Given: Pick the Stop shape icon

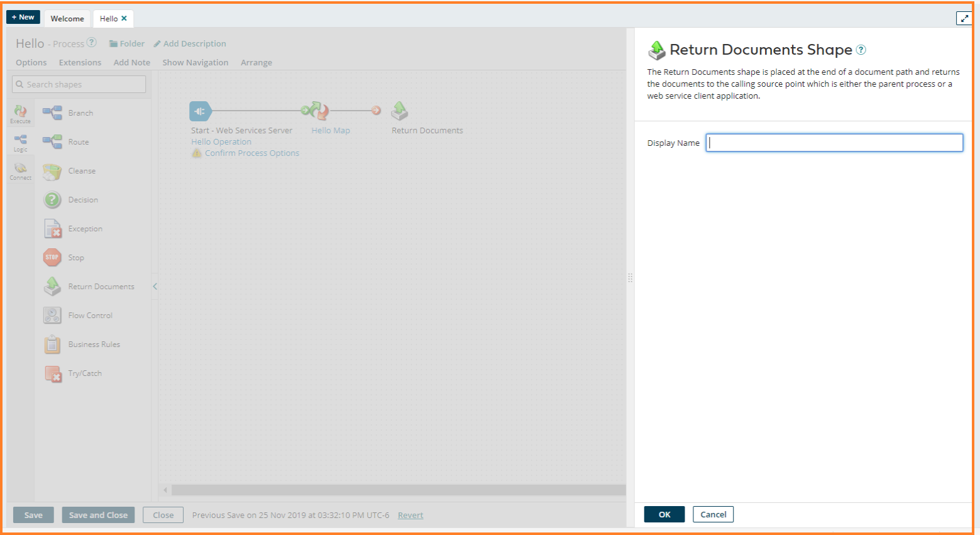Looking at the screenshot, I should coord(52,258).
